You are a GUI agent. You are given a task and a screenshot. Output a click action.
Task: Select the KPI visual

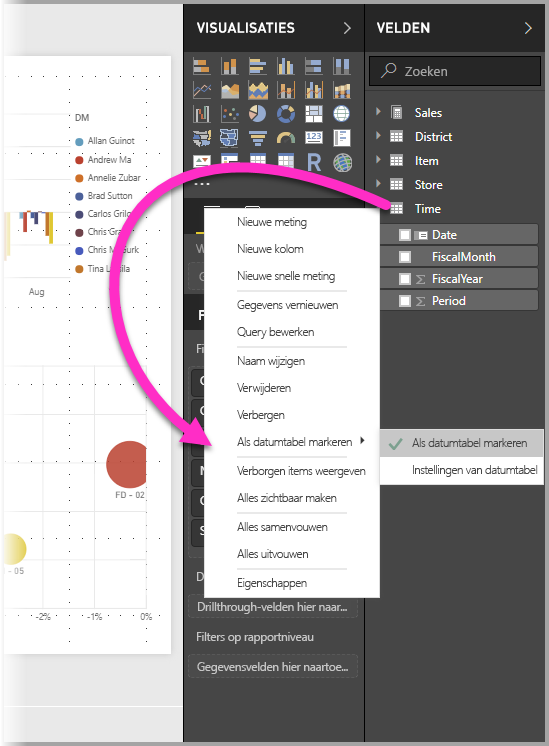202,162
